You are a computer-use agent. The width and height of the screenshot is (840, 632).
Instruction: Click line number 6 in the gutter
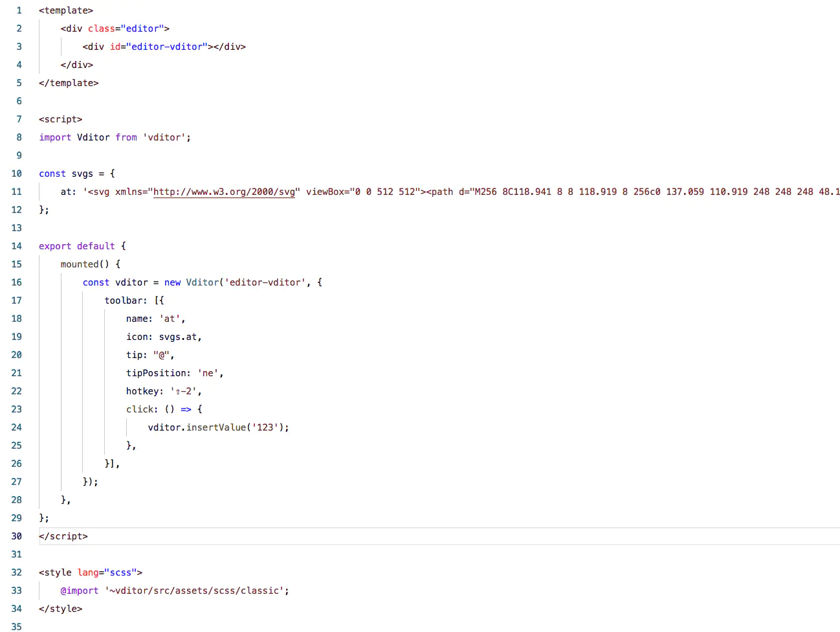point(19,101)
